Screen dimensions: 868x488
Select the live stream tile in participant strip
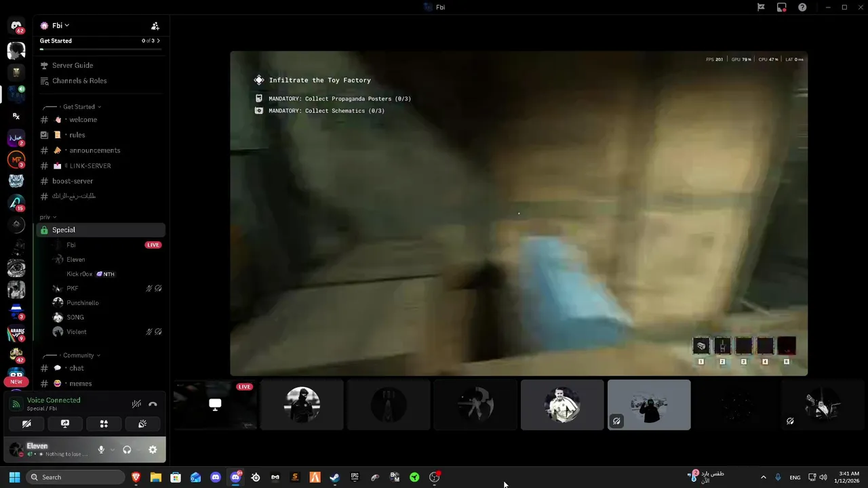pyautogui.click(x=215, y=405)
